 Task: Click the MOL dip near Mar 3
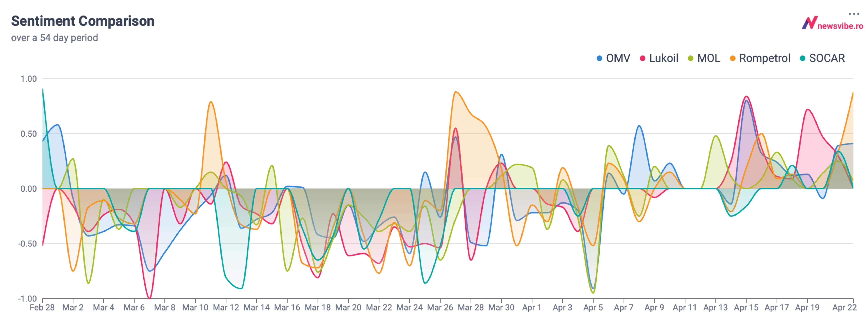tap(88, 283)
